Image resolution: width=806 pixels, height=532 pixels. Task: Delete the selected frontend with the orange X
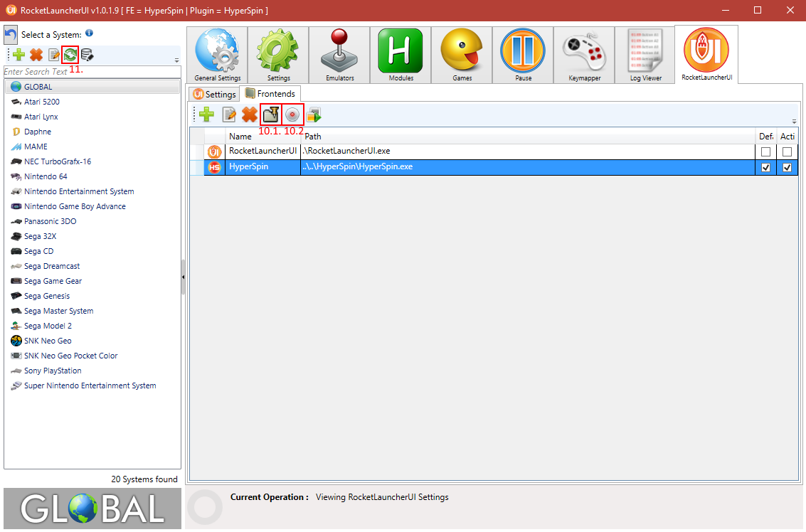(250, 114)
